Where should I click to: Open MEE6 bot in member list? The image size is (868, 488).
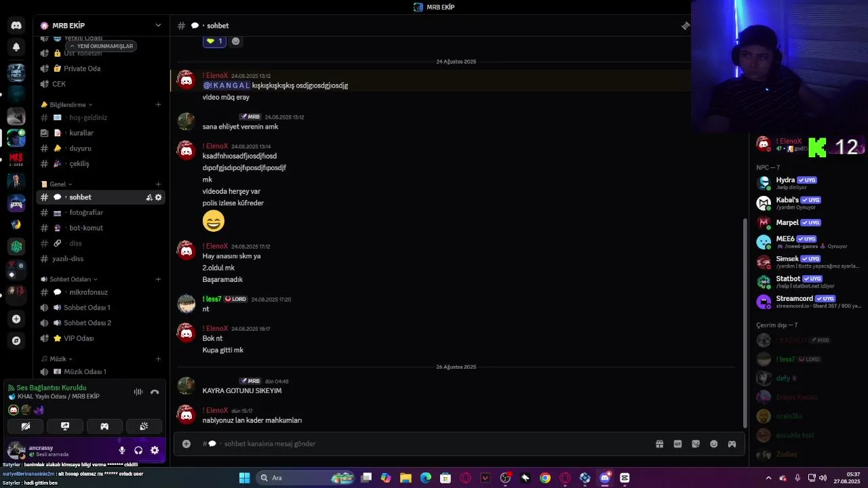(x=808, y=242)
